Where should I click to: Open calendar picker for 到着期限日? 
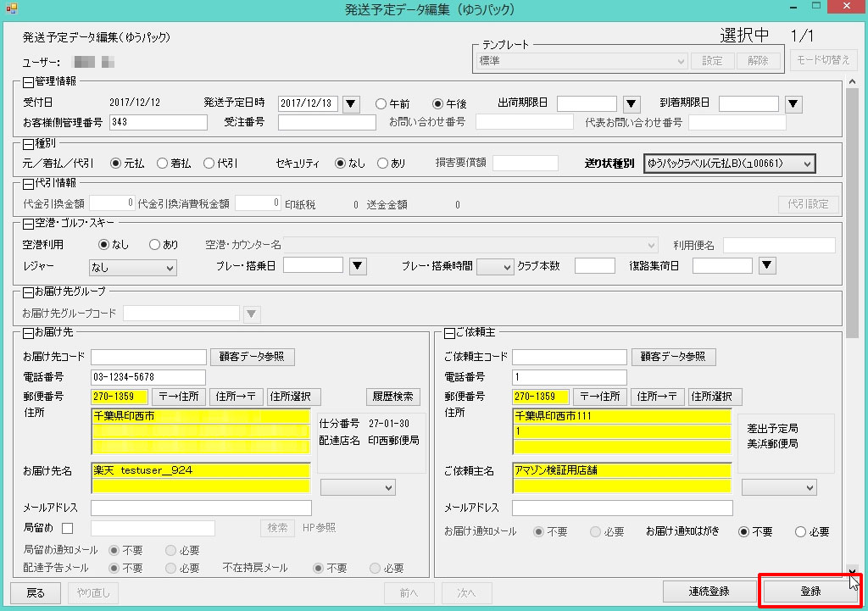793,103
